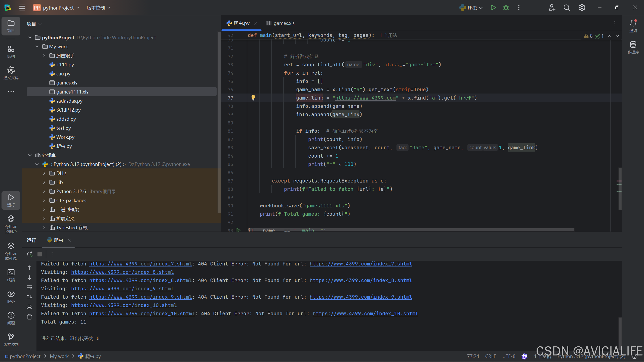Open the 版本控制 menu in title bar
This screenshot has width=644, height=362.
click(x=98, y=8)
